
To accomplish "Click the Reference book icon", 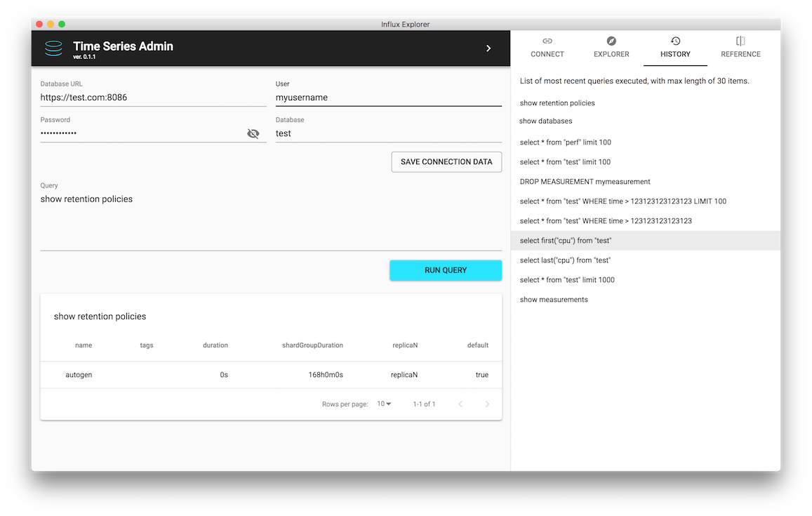I will coord(740,41).
